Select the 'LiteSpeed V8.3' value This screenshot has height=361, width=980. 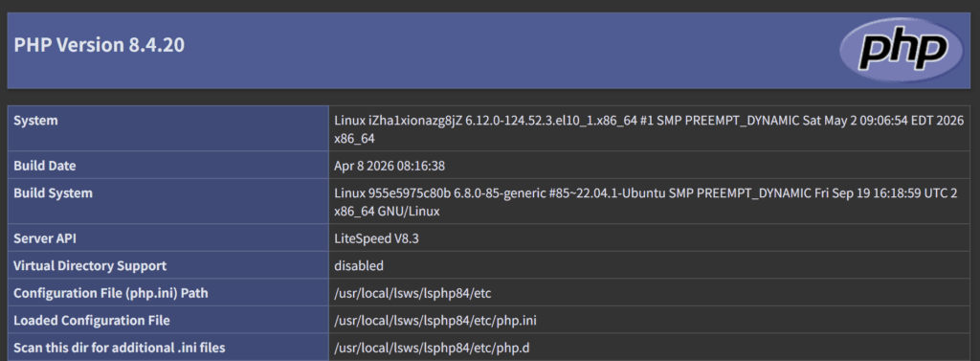[376, 238]
